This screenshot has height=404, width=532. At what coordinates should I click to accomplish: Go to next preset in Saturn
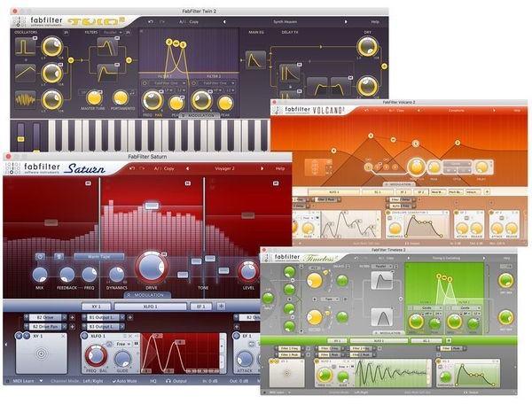tap(262, 168)
